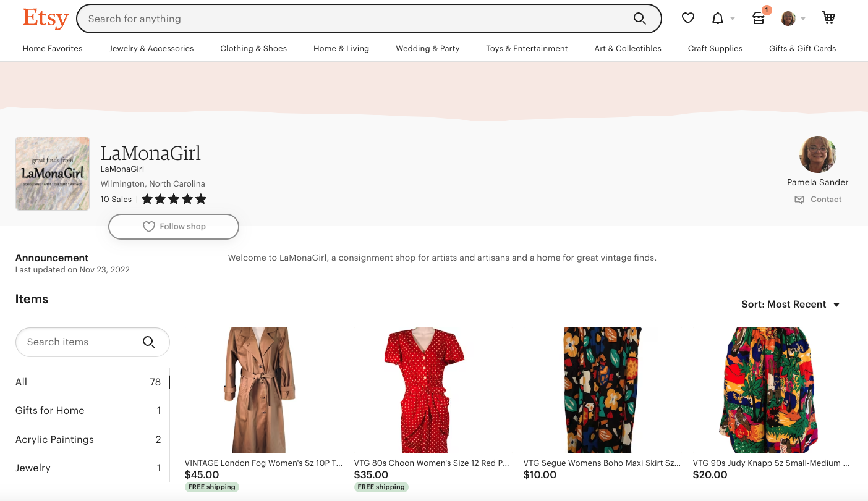Click the Contact link
The height and width of the screenshot is (501, 868).
(x=818, y=199)
